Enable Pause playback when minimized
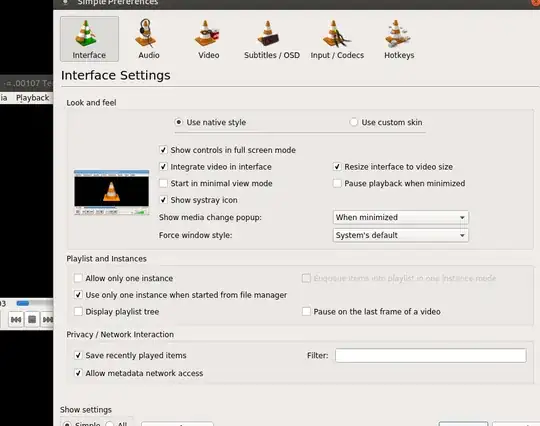This screenshot has width=540, height=426. (337, 183)
